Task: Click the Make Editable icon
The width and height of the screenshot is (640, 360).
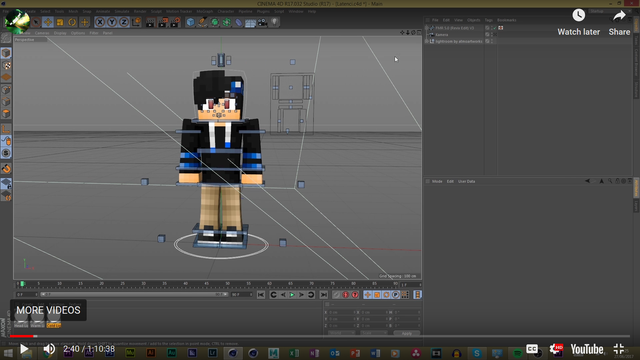Action: pos(6,38)
